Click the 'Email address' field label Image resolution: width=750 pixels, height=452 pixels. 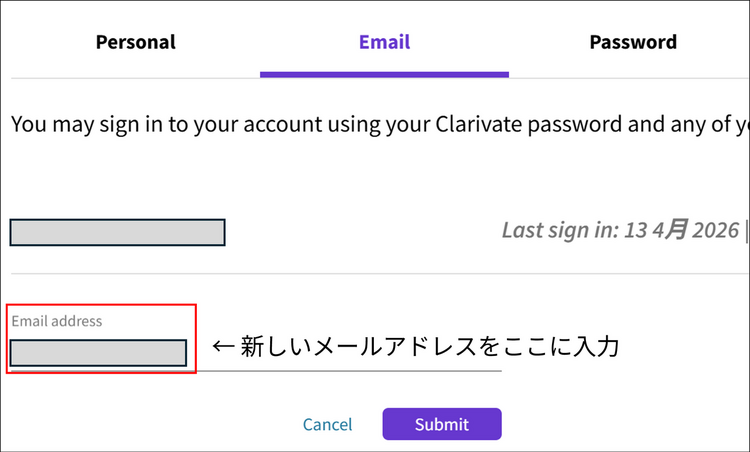[56, 321]
